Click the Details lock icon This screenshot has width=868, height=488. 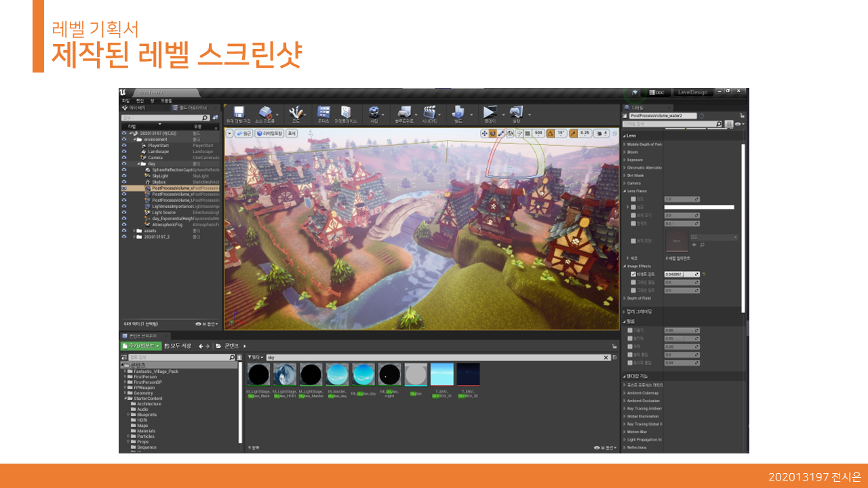742,116
